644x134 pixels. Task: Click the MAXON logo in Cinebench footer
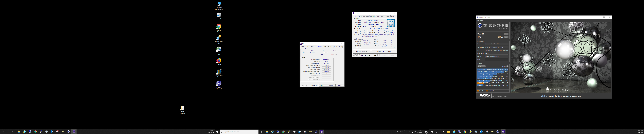tap(485, 96)
